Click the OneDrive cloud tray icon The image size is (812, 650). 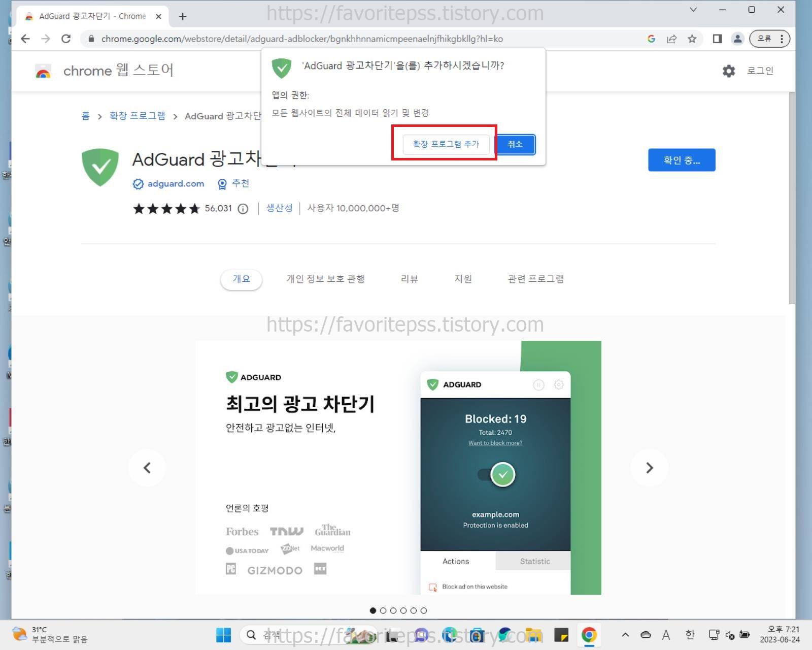click(x=646, y=635)
